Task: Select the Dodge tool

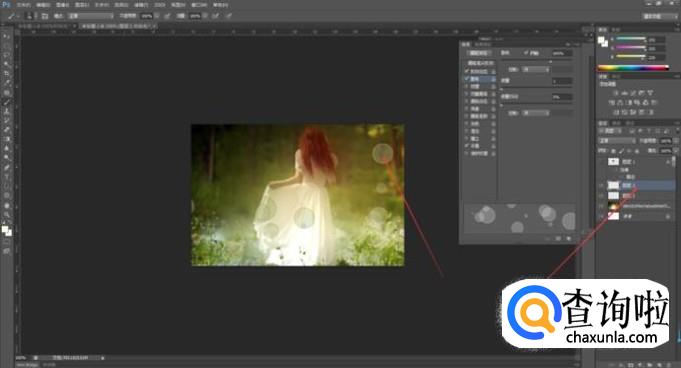Action: [7, 157]
